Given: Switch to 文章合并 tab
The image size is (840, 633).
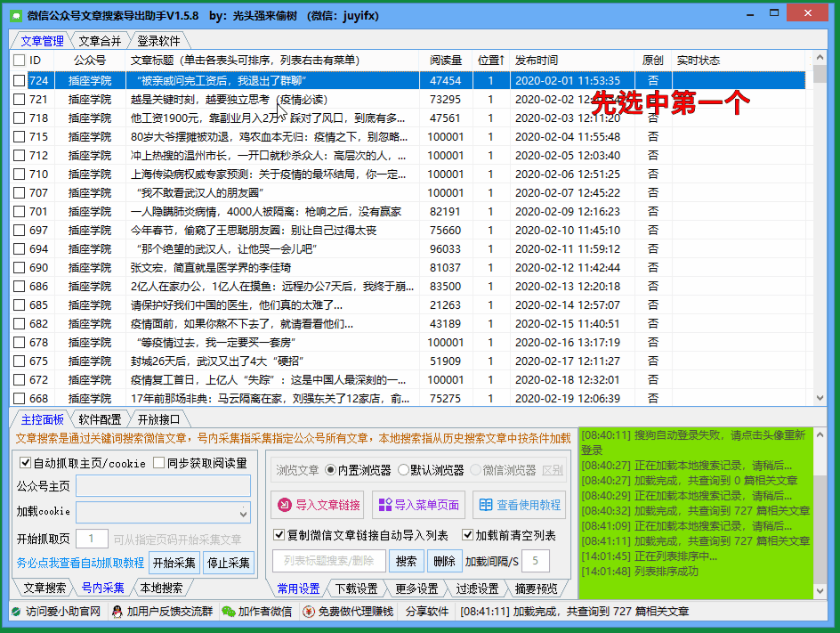Looking at the screenshot, I should pos(100,41).
